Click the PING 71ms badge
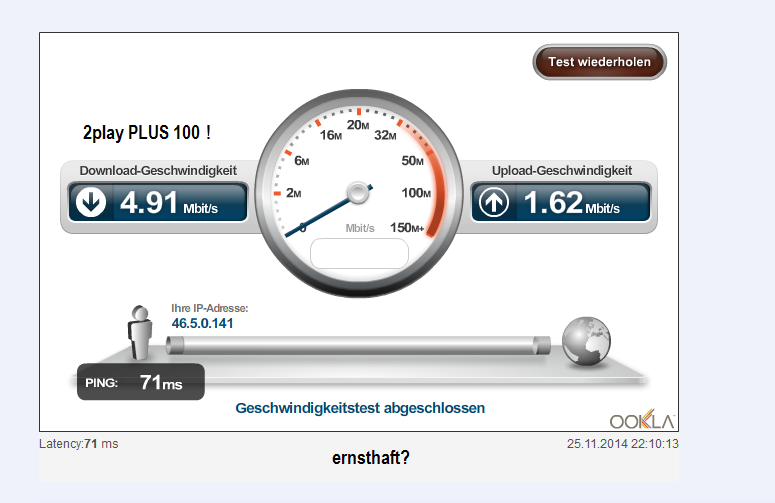The image size is (775, 503). (141, 382)
